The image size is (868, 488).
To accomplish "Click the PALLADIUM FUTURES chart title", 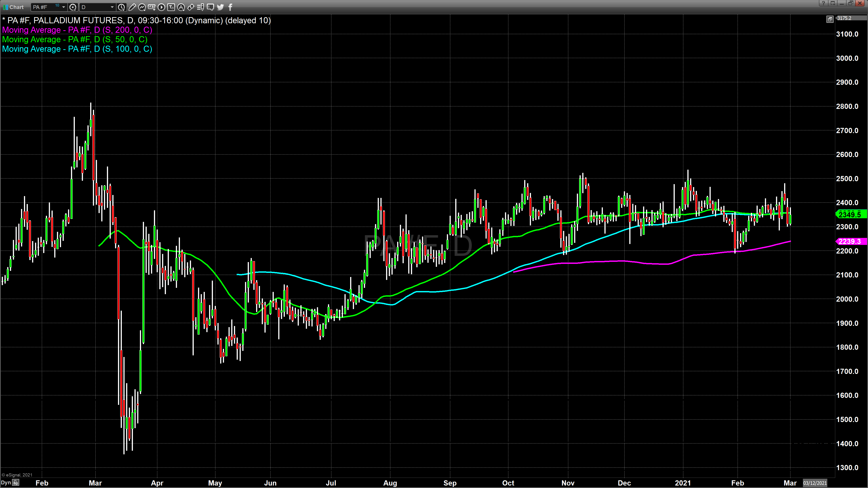I will pyautogui.click(x=137, y=21).
